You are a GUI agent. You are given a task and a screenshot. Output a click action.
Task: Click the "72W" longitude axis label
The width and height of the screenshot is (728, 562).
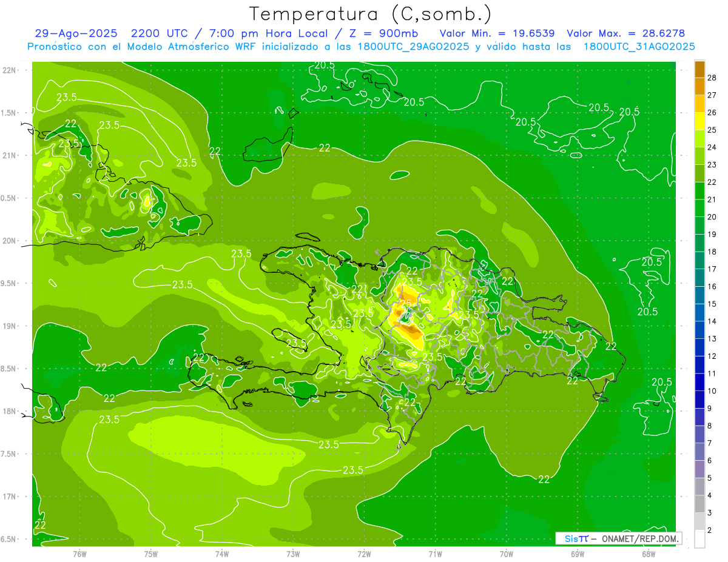(364, 554)
